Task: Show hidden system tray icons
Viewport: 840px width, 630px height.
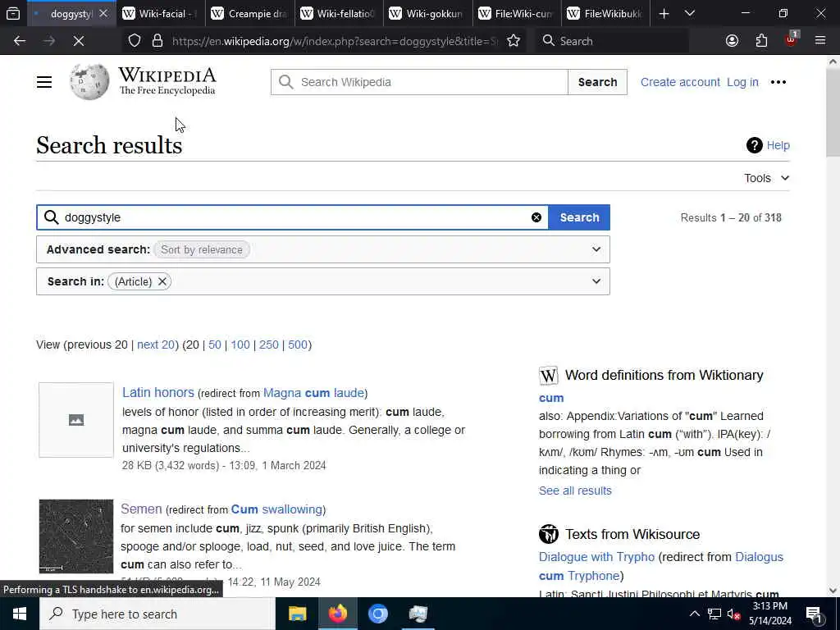Action: pyautogui.click(x=694, y=614)
